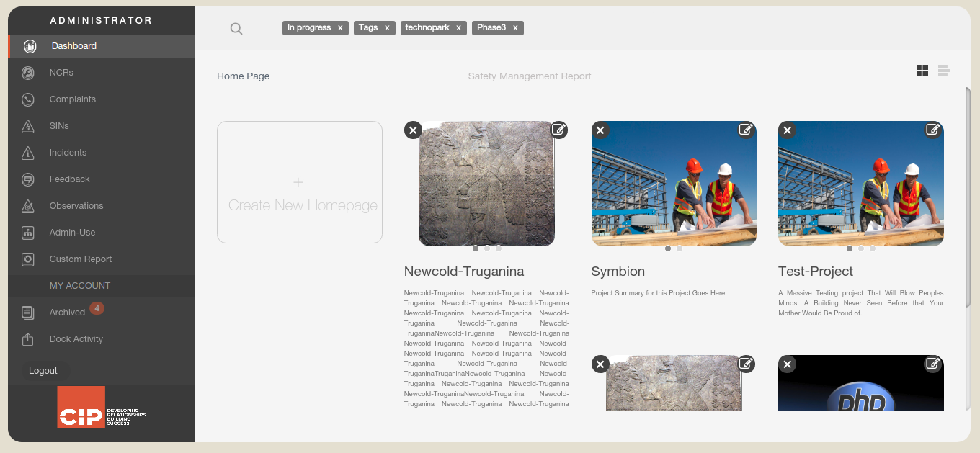Image resolution: width=980 pixels, height=453 pixels.
Task: Remove the 'In progress' filter tag
Action: [x=340, y=28]
